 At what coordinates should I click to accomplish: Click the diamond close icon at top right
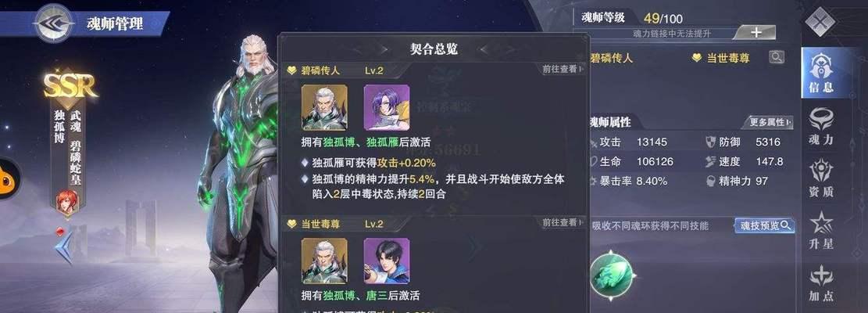tap(820, 22)
